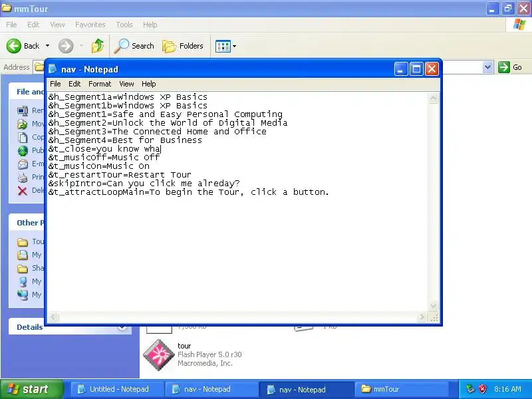Screen dimensions: 532x399
Task: Click the red X Delete file icon
Action: tap(23, 191)
